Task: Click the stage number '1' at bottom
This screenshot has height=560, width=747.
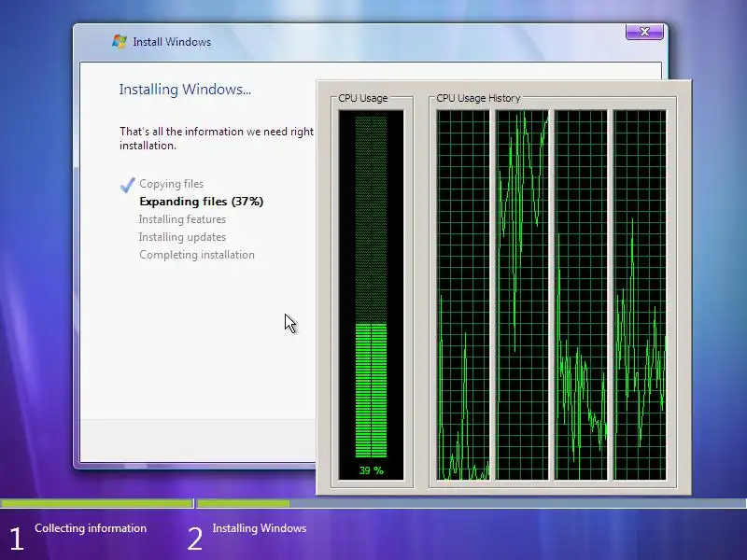Action: tap(17, 539)
